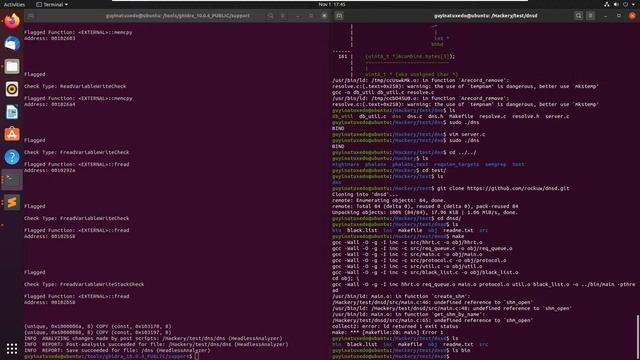The image size is (640, 360).
Task: Maximize the dnsd terminal window
Action: [619, 16]
